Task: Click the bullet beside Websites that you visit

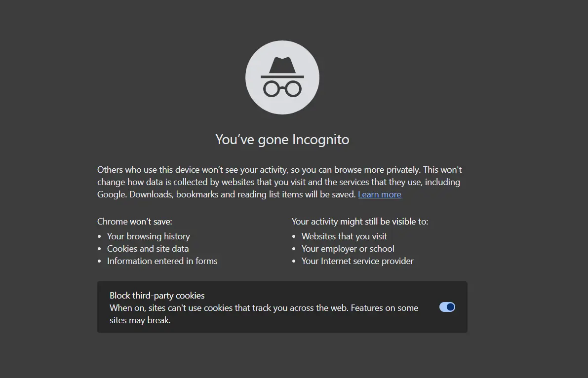Action: [295, 236]
